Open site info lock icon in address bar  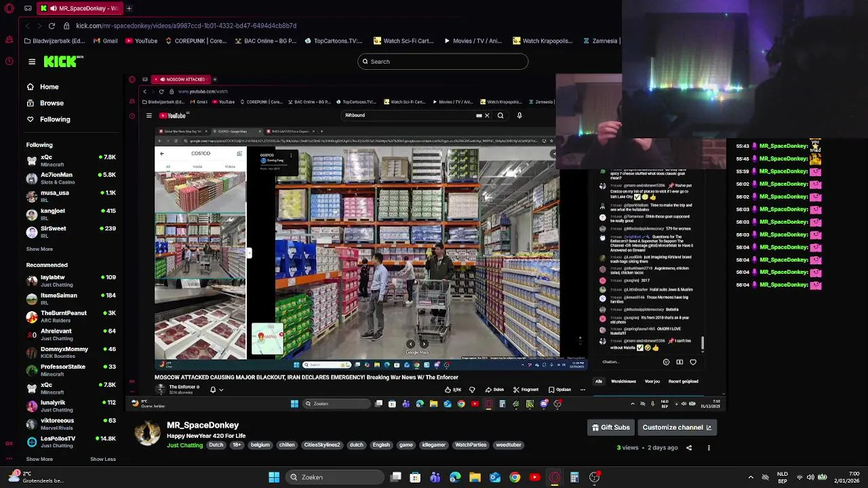pos(66,26)
